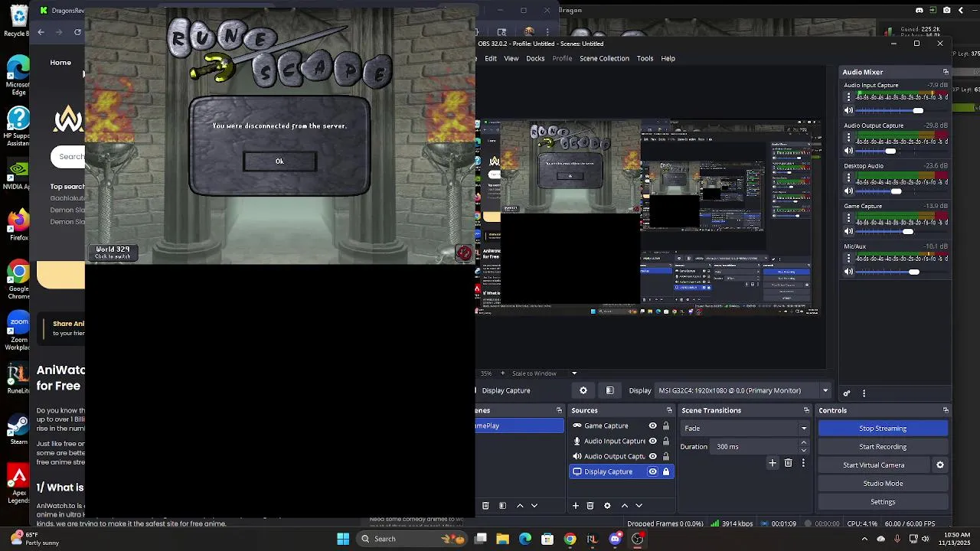Remove selected source with the trash icon

coord(590,506)
